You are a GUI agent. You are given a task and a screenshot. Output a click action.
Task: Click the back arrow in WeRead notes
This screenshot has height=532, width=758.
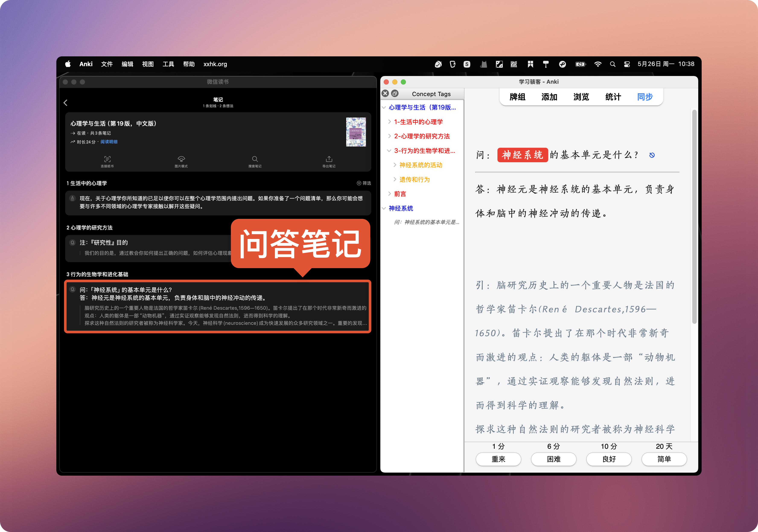(x=65, y=103)
